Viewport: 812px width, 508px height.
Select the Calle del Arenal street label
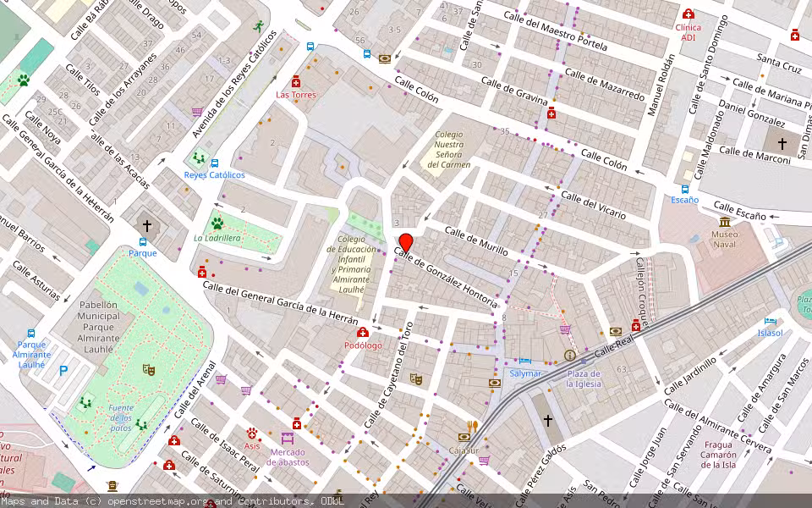(195, 389)
